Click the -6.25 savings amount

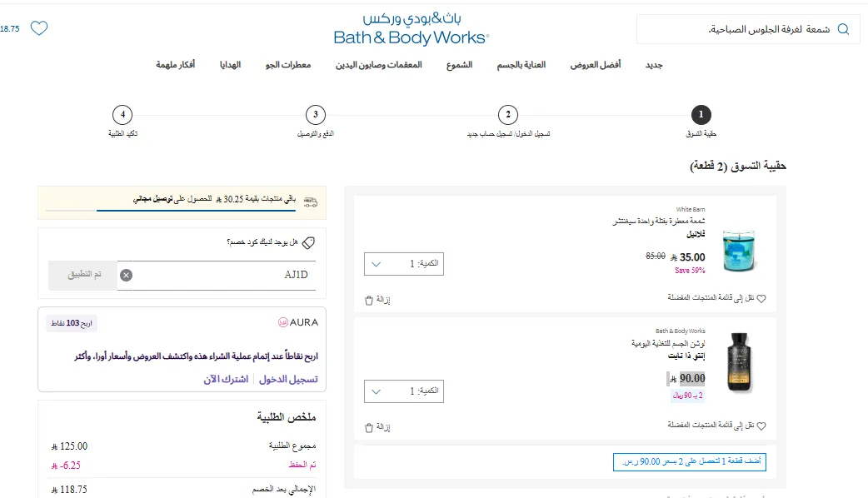click(66, 466)
